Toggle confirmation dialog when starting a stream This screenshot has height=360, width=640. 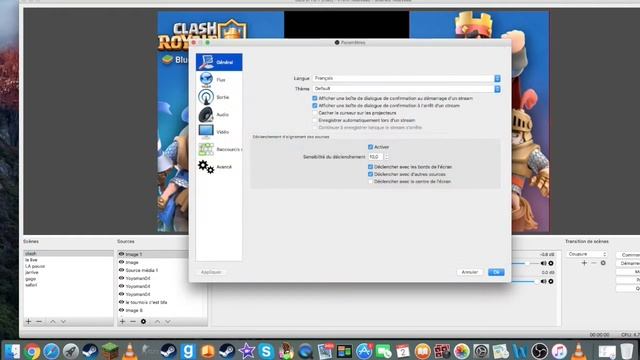[x=315, y=98]
